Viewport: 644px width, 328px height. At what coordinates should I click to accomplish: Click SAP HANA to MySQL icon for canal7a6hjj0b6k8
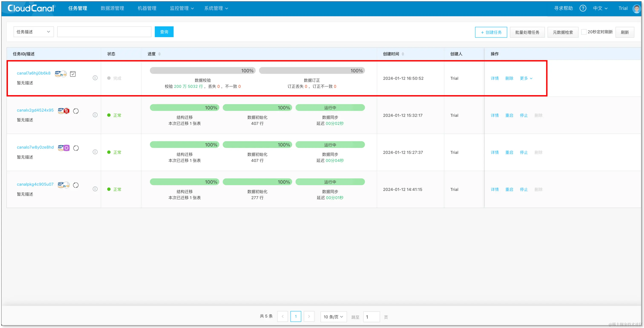click(61, 74)
